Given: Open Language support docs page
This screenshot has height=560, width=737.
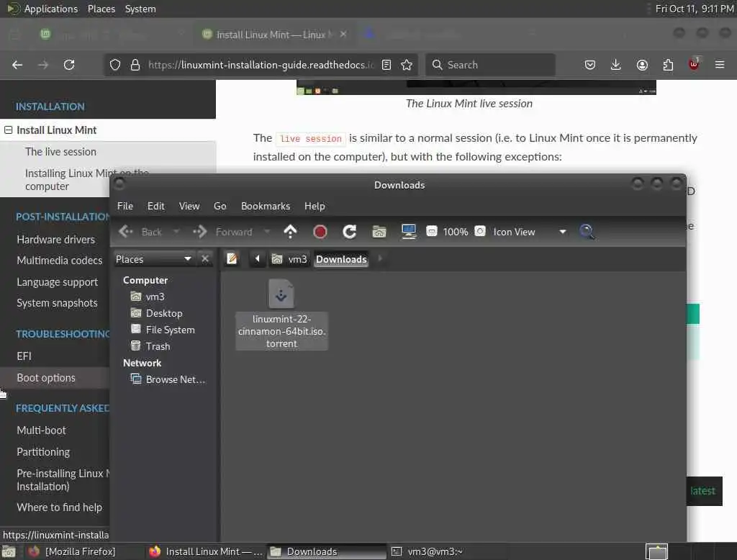Looking at the screenshot, I should 58,281.
